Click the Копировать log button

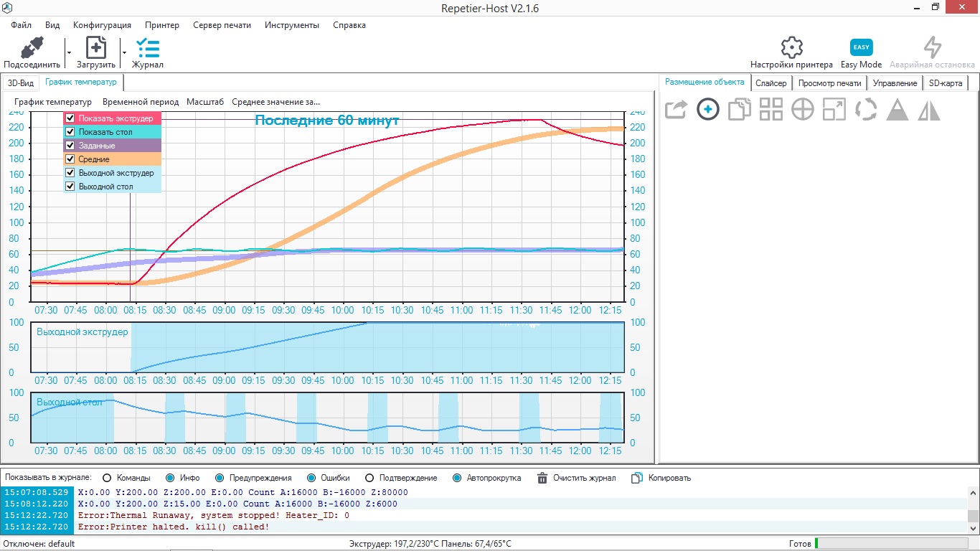[x=661, y=478]
